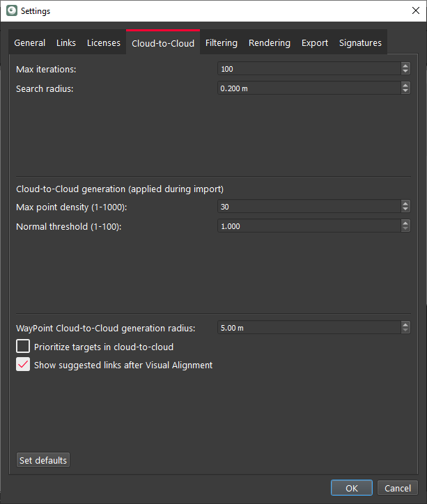The height and width of the screenshot is (504, 427).
Task: Open the Links tab
Action: pos(66,43)
